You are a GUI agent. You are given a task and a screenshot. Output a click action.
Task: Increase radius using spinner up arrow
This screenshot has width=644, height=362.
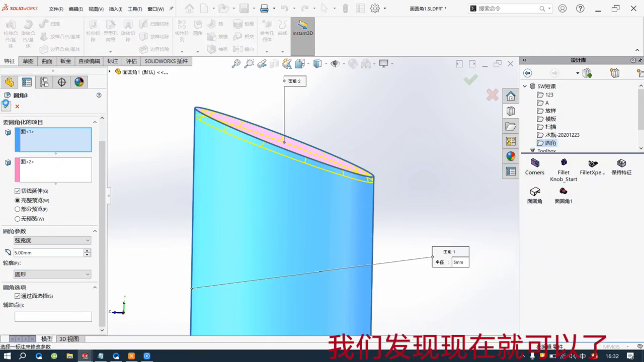point(87,251)
